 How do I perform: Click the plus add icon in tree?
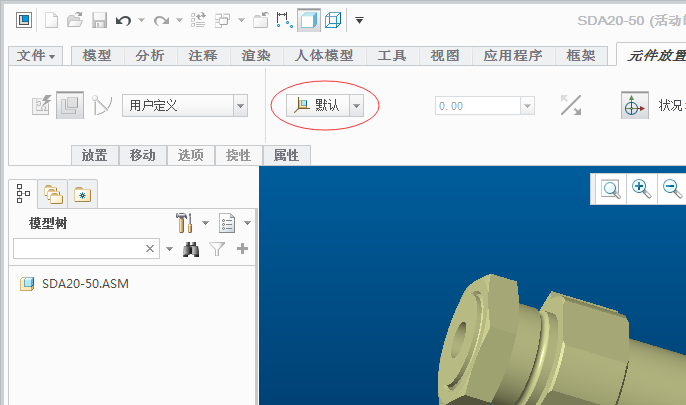click(242, 249)
